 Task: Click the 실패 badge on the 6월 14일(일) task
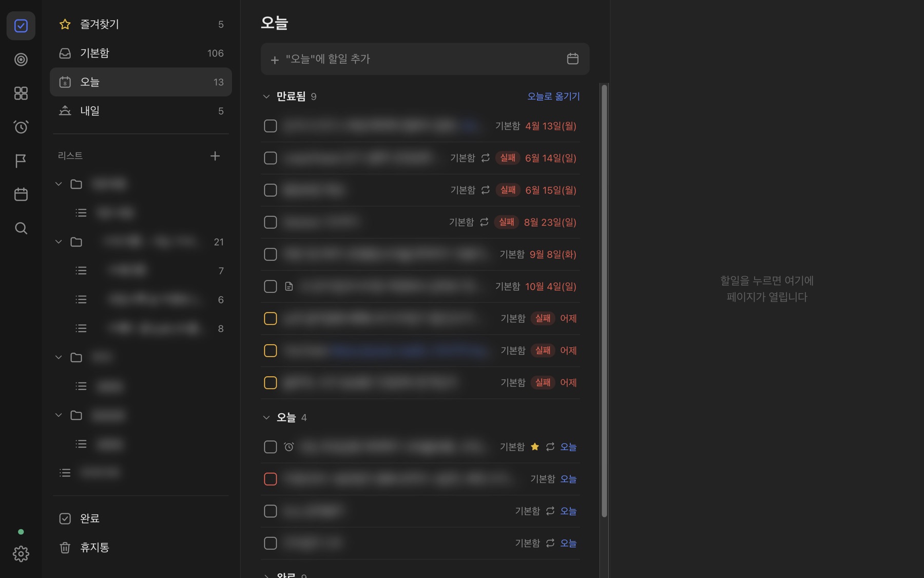click(x=508, y=158)
